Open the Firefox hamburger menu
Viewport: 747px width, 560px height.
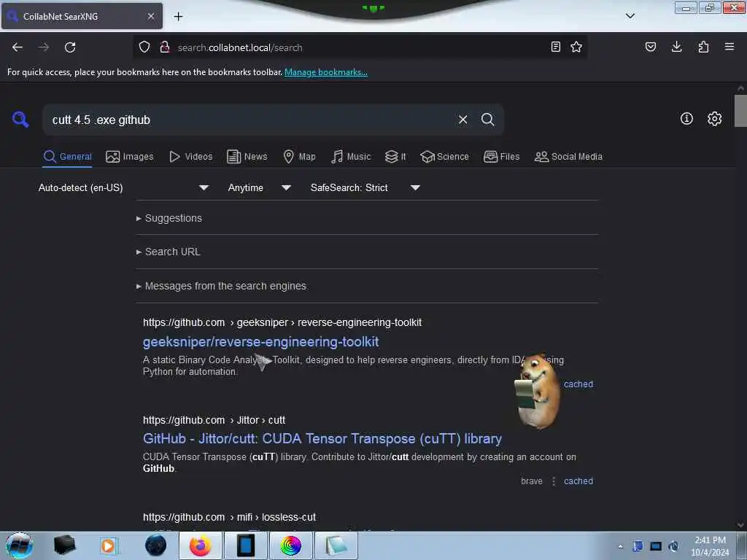click(x=729, y=47)
